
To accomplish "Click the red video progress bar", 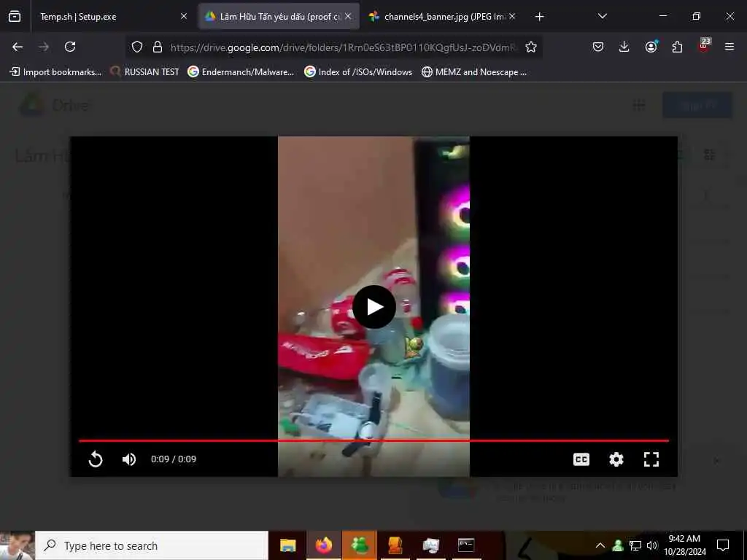I will (374, 441).
